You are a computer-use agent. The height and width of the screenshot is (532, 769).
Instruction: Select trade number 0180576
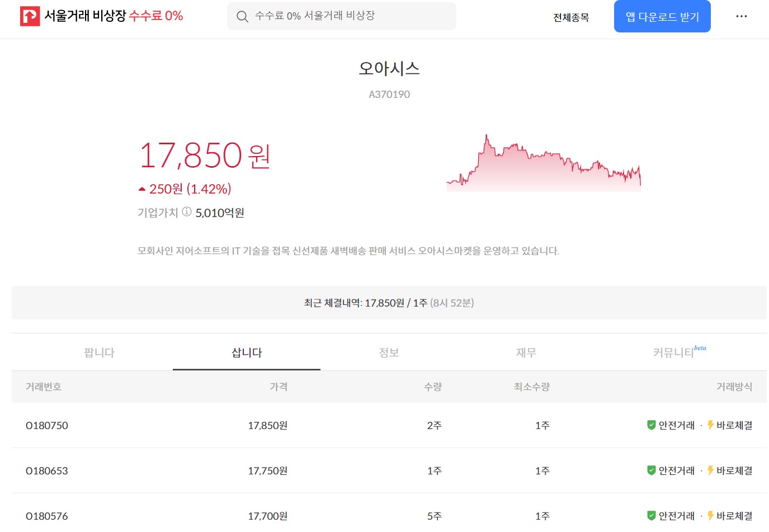(47, 516)
